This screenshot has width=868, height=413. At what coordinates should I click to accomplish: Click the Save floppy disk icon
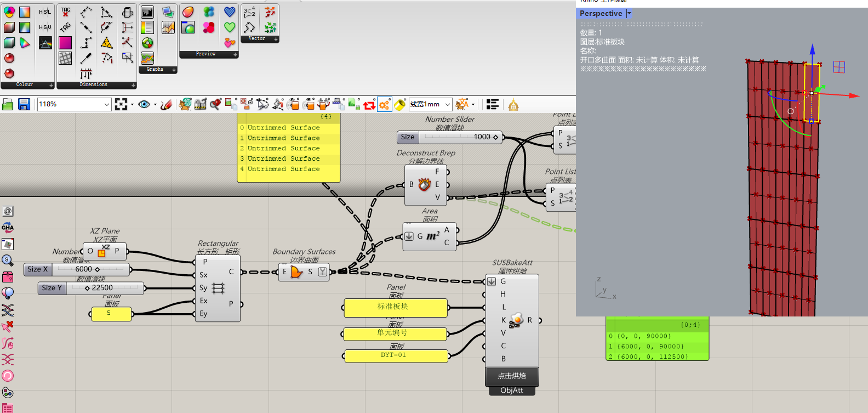[24, 104]
